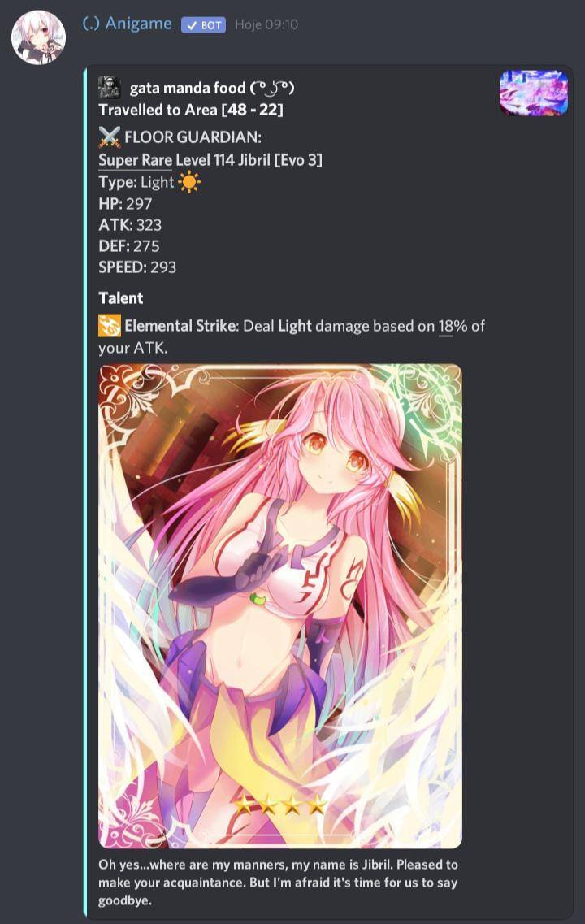Screen dimensions: 585x924
Task: Click the crossed swords Floor Guardian emoji
Action: (110, 137)
